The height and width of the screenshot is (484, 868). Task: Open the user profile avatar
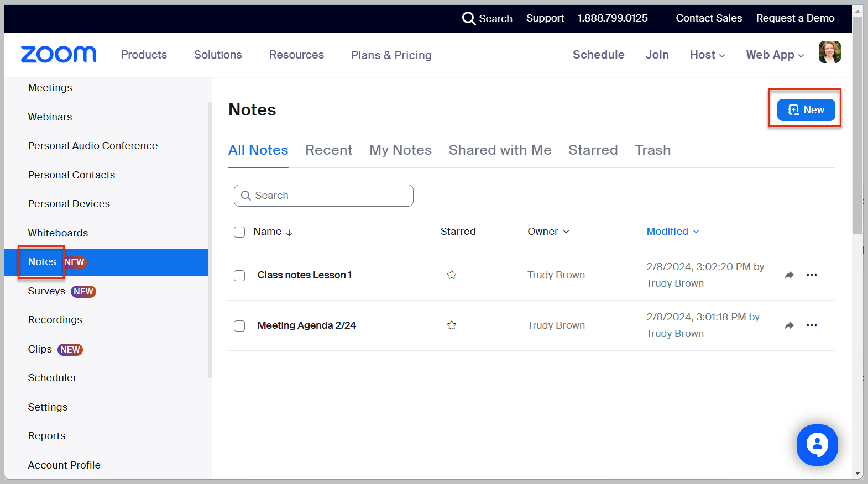point(829,52)
